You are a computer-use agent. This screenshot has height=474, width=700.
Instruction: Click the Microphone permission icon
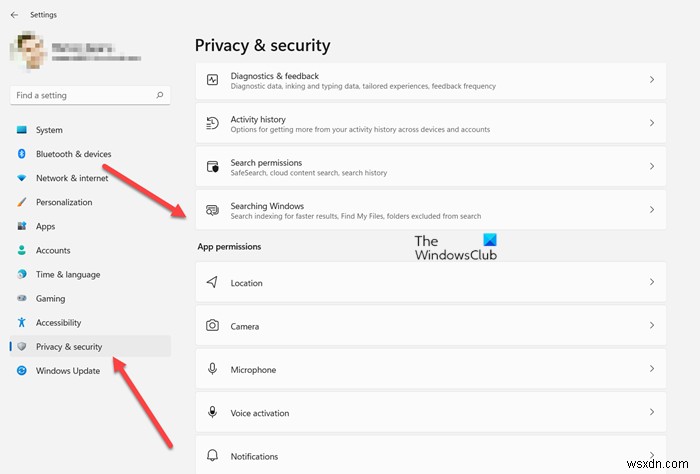coord(212,369)
